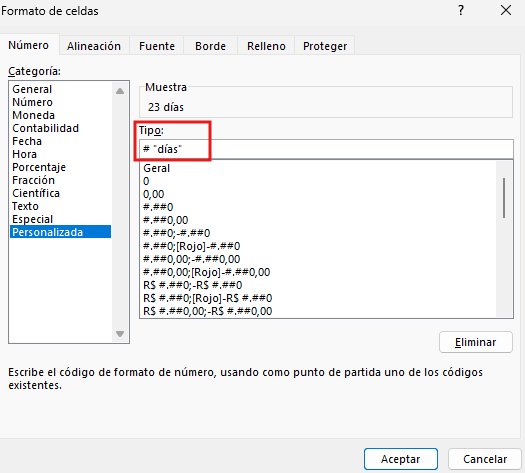Click the Eliminar button
Screen dimensions: 525x473
tap(475, 342)
